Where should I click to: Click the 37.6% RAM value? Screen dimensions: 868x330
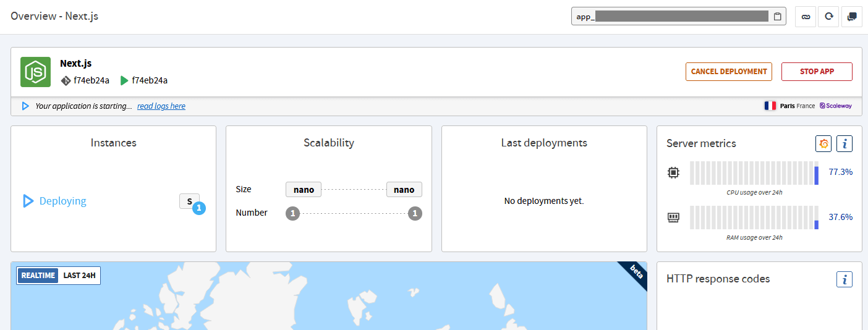click(841, 217)
